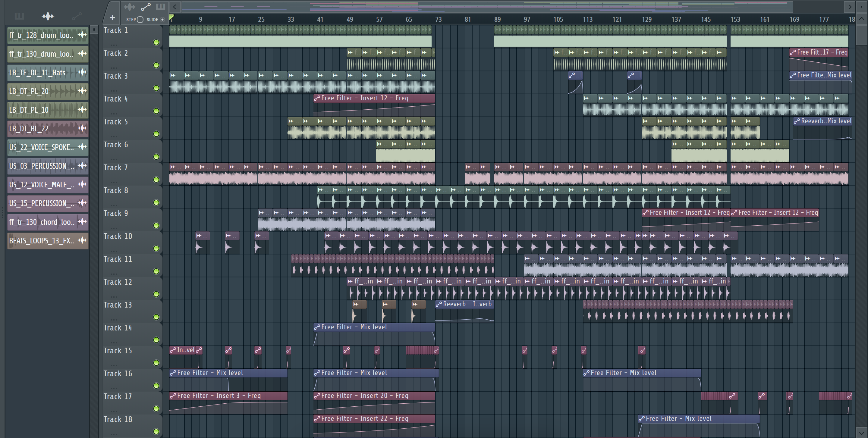Screen dimensions: 868x438
Task: Select the LB_DT_BL_22 picker item
Action: point(48,128)
